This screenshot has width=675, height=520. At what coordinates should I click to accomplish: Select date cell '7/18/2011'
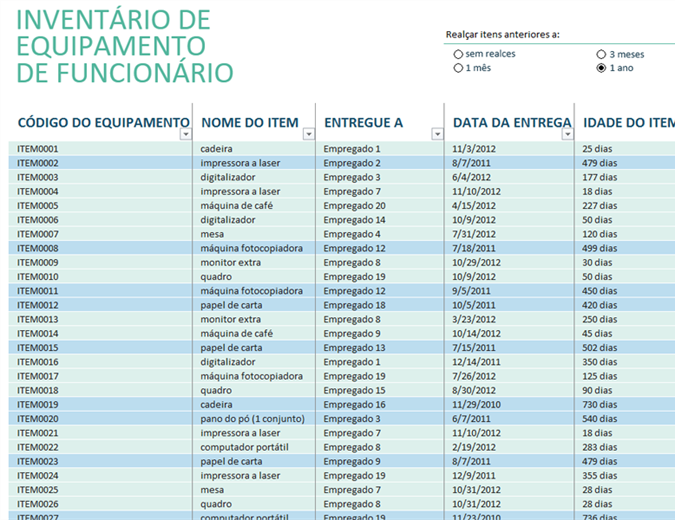(474, 248)
